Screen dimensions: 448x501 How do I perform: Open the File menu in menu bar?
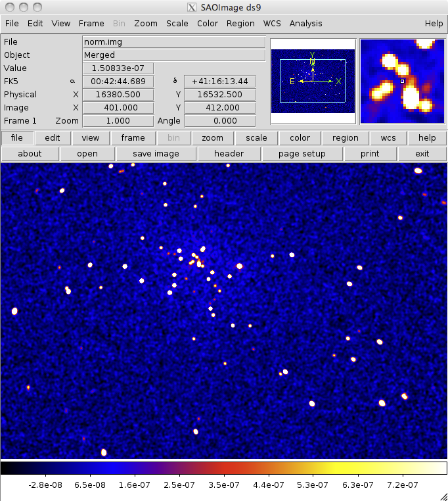point(12,23)
